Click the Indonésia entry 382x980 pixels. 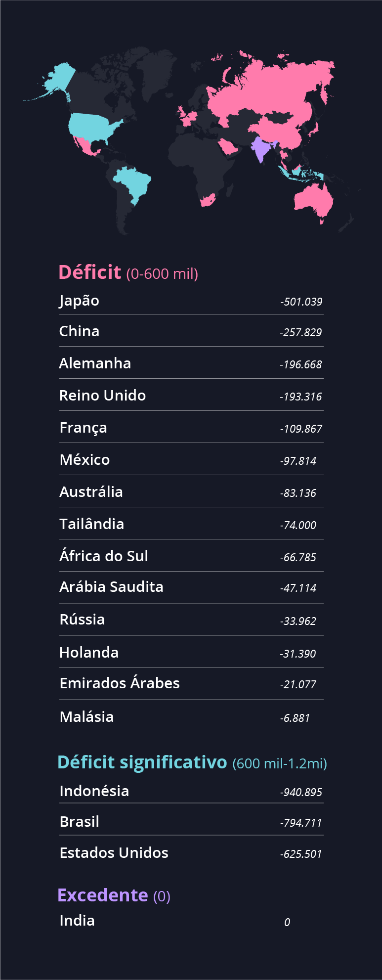pos(191,791)
